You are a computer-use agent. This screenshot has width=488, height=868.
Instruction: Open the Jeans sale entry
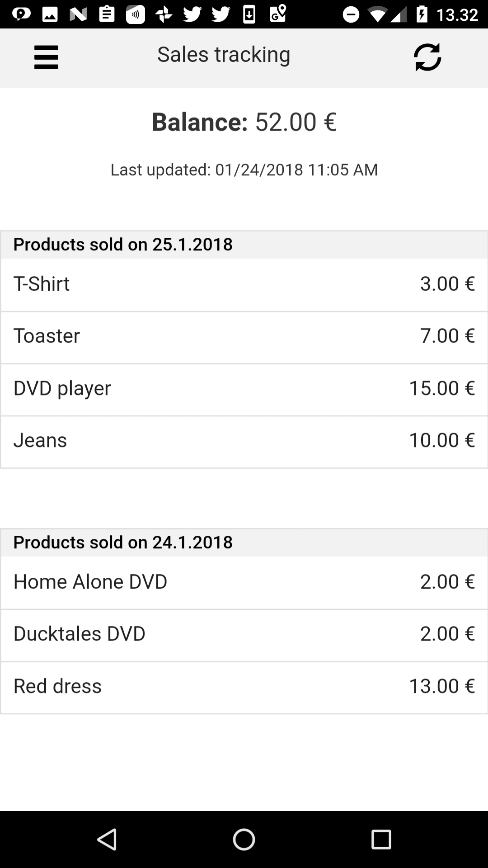click(244, 441)
